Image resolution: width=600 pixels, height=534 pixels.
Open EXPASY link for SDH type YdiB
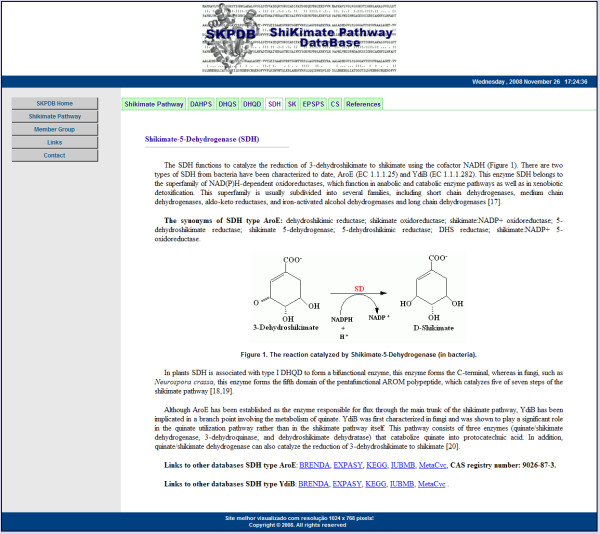(x=347, y=484)
